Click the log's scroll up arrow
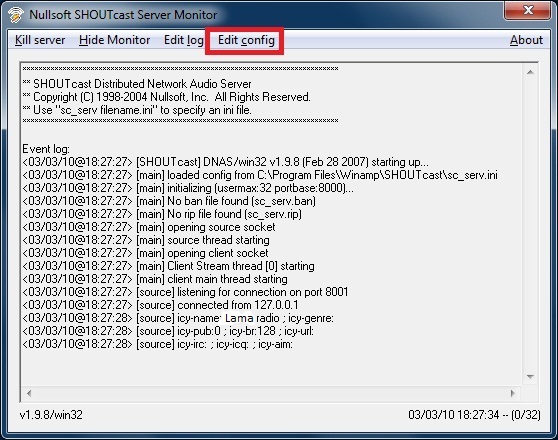This screenshot has height=440, width=558. (x=530, y=73)
